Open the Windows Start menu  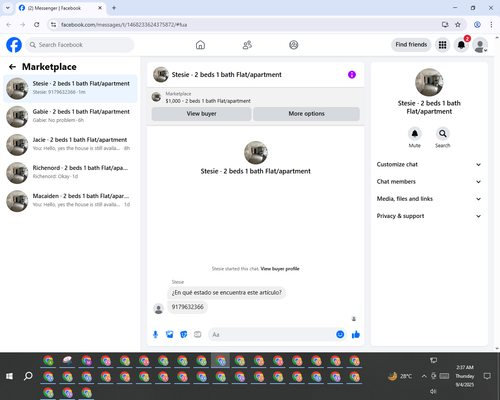pyautogui.click(x=9, y=376)
